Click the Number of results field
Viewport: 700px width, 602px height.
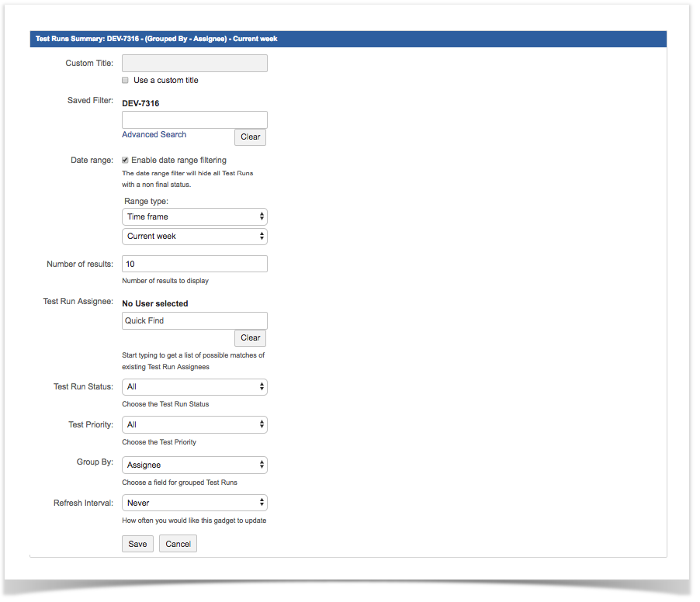click(x=195, y=265)
